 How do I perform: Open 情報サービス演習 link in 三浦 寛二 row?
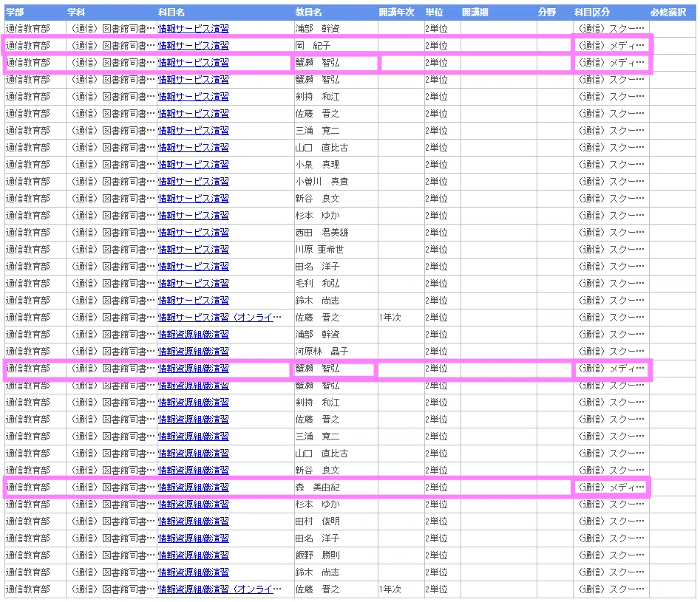pyautogui.click(x=194, y=130)
